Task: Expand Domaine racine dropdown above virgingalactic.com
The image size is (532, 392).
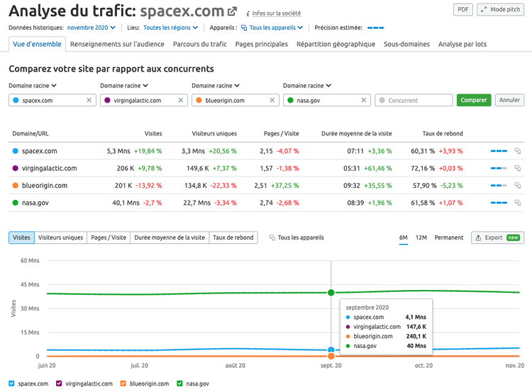Action: pos(124,86)
